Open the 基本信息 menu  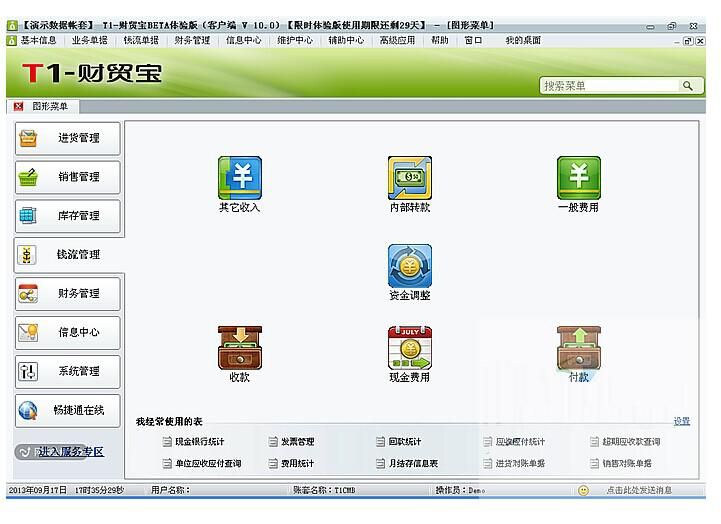pos(38,40)
